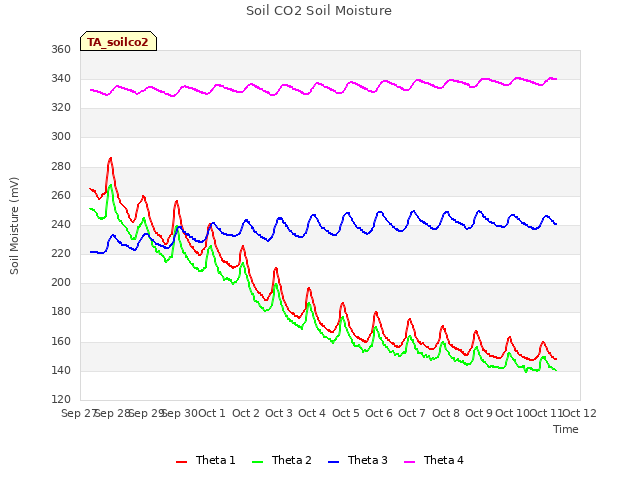
Task: Click the red Theta 1 legend swatch
Action: pos(181,462)
